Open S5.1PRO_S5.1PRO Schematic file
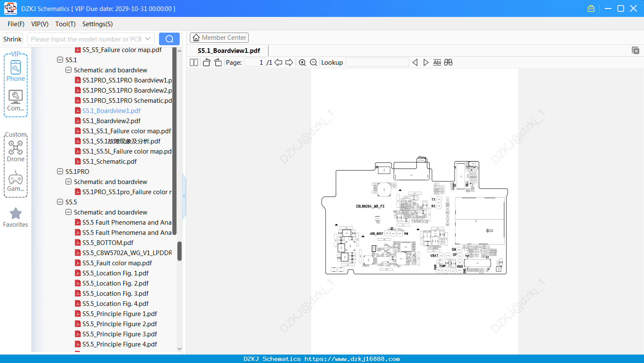Image resolution: width=644 pixels, height=363 pixels. coord(123,100)
